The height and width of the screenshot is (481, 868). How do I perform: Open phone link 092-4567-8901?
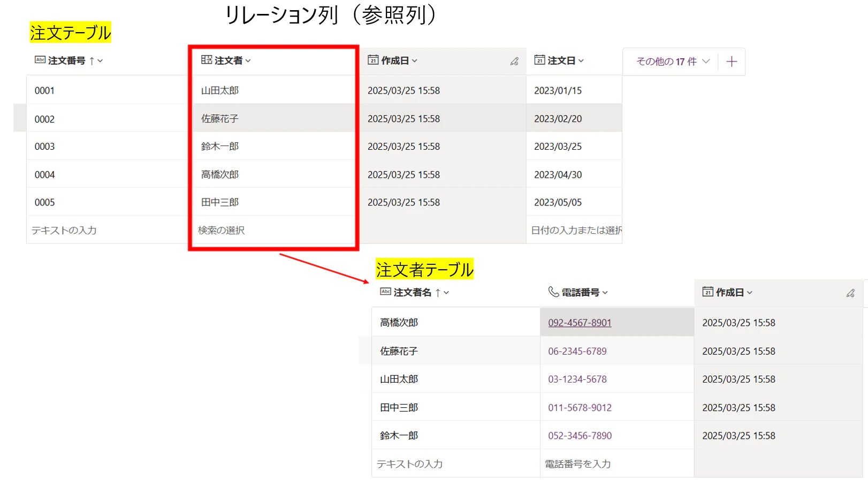pos(580,323)
